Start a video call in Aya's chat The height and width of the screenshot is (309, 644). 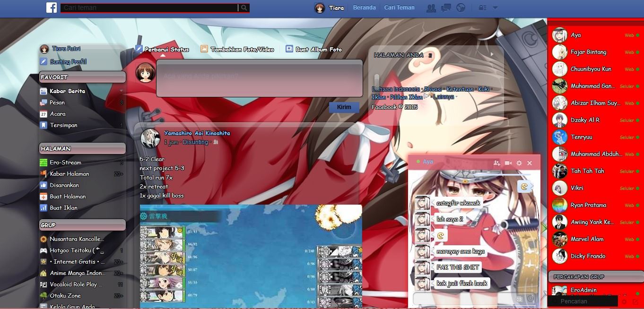pos(508,162)
